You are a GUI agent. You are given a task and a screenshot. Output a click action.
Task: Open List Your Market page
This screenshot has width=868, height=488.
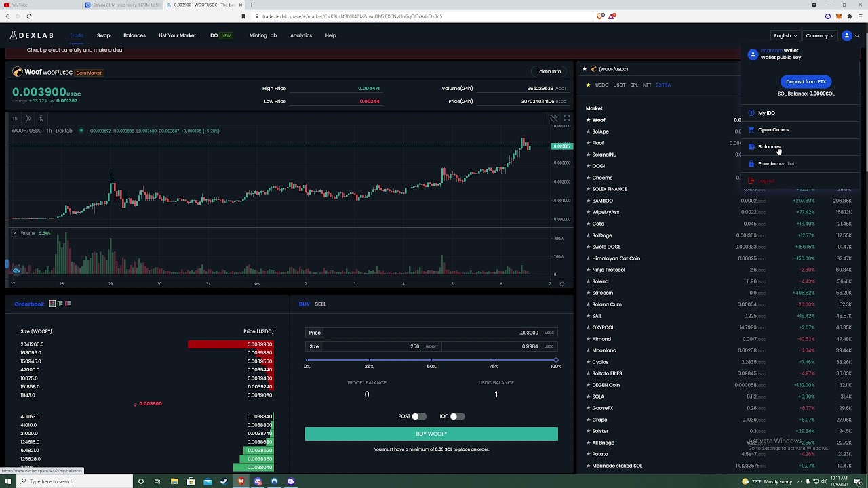[x=177, y=35]
